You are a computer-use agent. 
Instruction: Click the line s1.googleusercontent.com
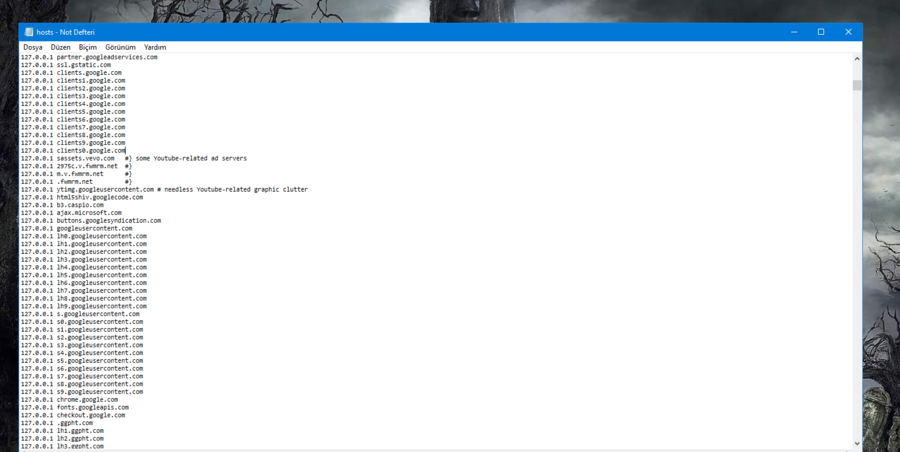[x=82, y=329]
